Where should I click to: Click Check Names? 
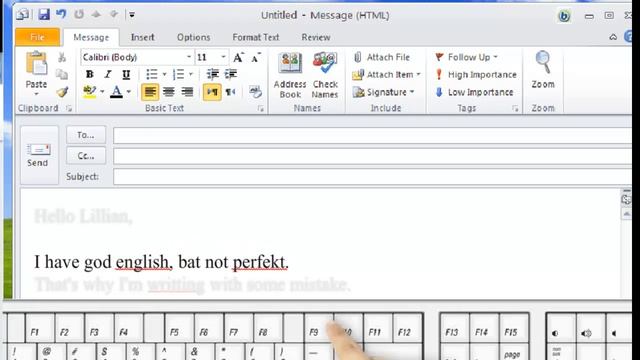(x=325, y=75)
